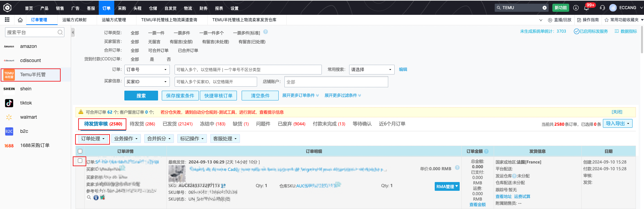Select 是 for COD orders
This screenshot has width=644, height=209.
152,59
